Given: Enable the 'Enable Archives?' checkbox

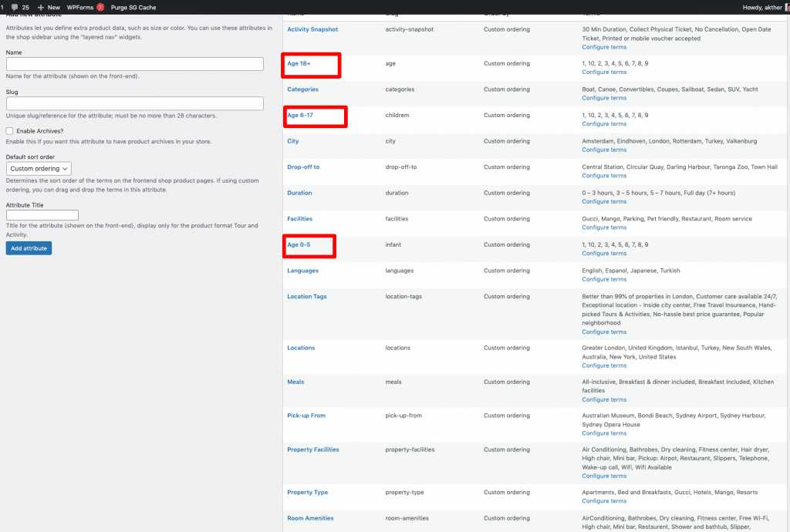Looking at the screenshot, I should (x=9, y=131).
